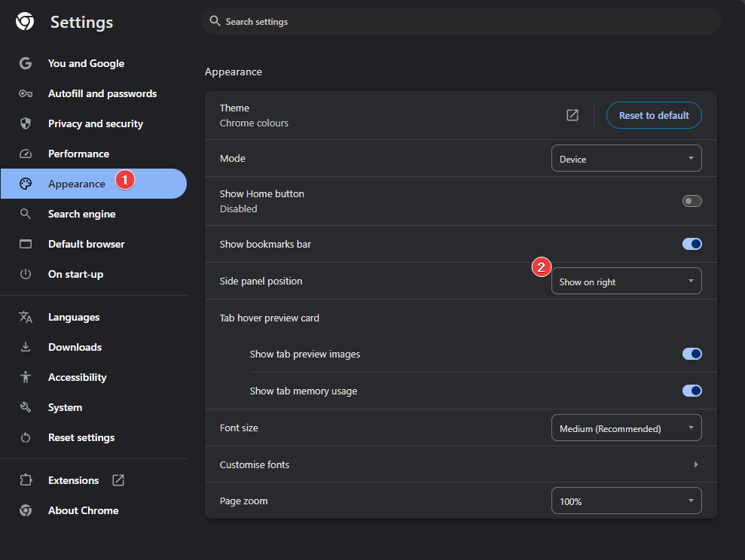
Task: Enable the Show Home button toggle
Action: (x=692, y=201)
